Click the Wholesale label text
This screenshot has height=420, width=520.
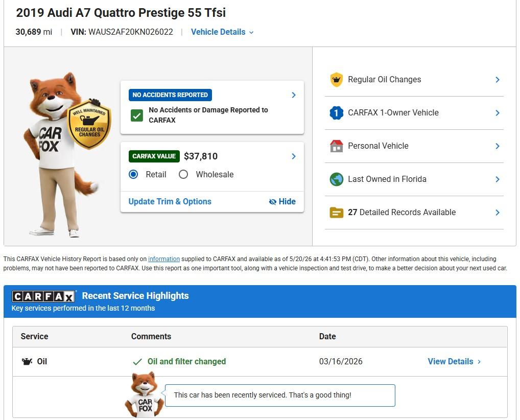click(215, 174)
